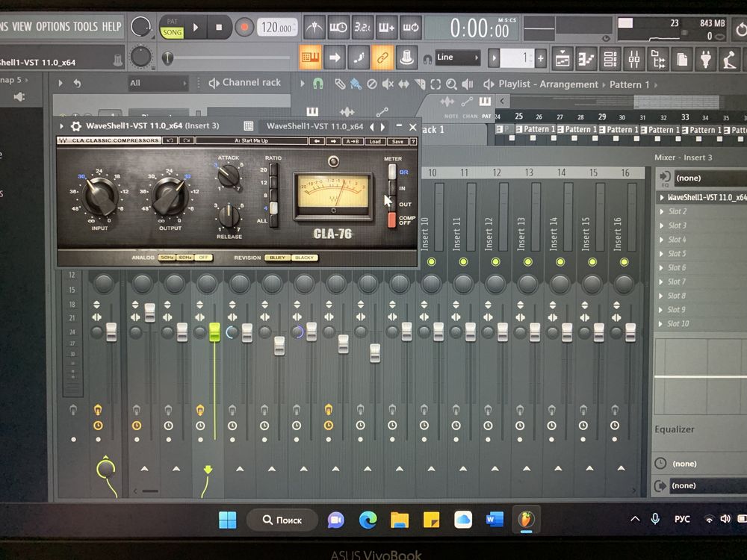Open the VIEW menu
Image resolution: width=747 pixels, height=560 pixels.
[22, 26]
